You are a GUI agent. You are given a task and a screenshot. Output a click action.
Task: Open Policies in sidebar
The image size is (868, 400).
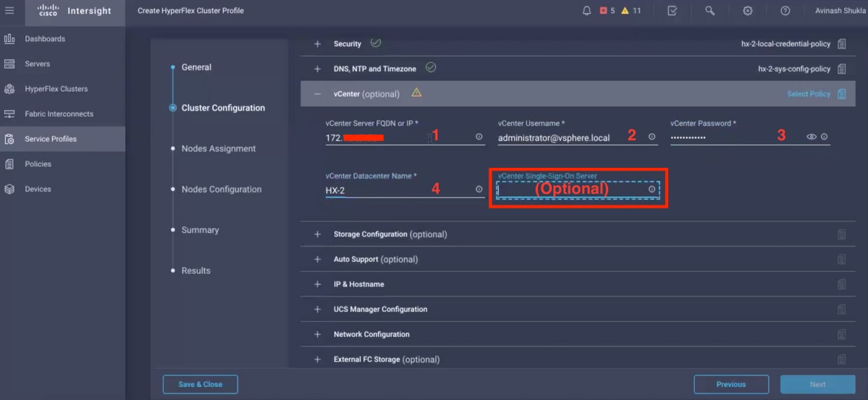point(38,163)
